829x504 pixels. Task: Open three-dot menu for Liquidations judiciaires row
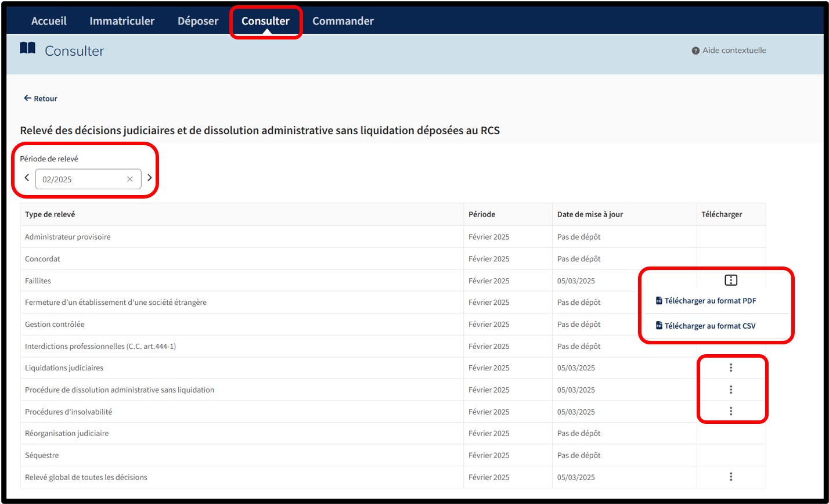point(731,368)
